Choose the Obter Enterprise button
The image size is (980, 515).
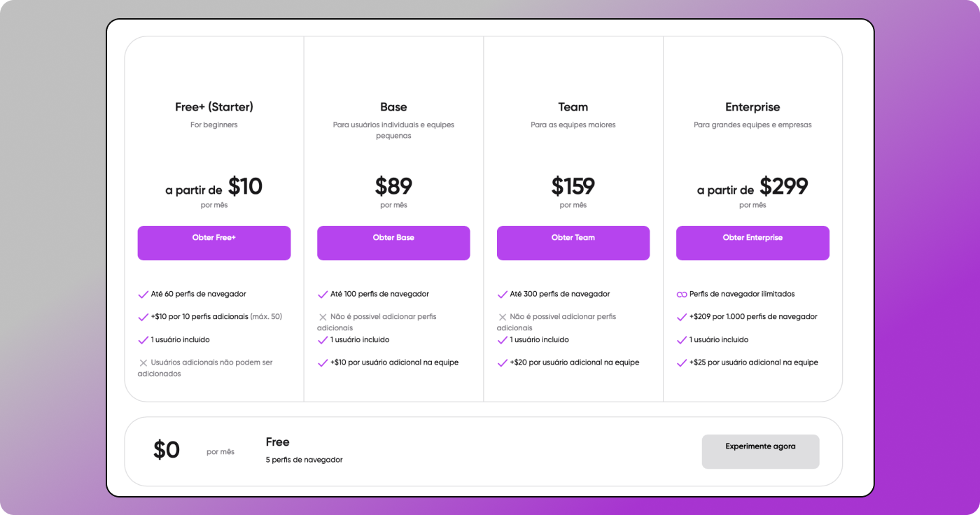point(752,243)
